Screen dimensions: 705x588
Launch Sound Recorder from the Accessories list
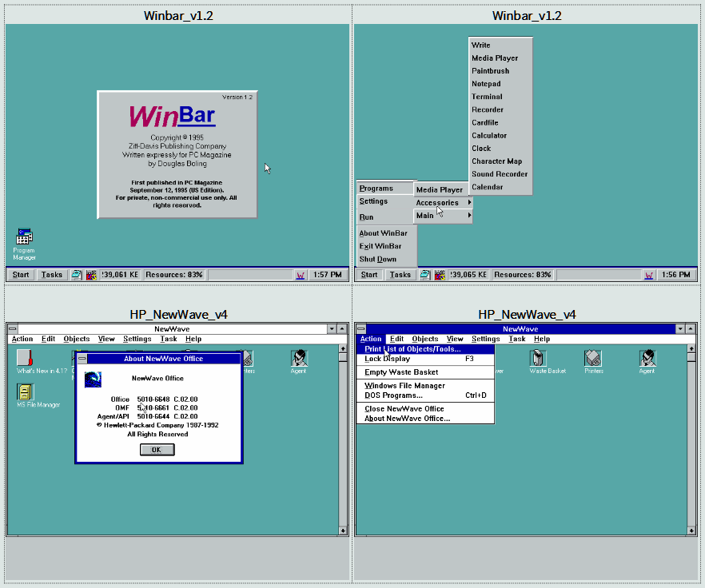500,174
